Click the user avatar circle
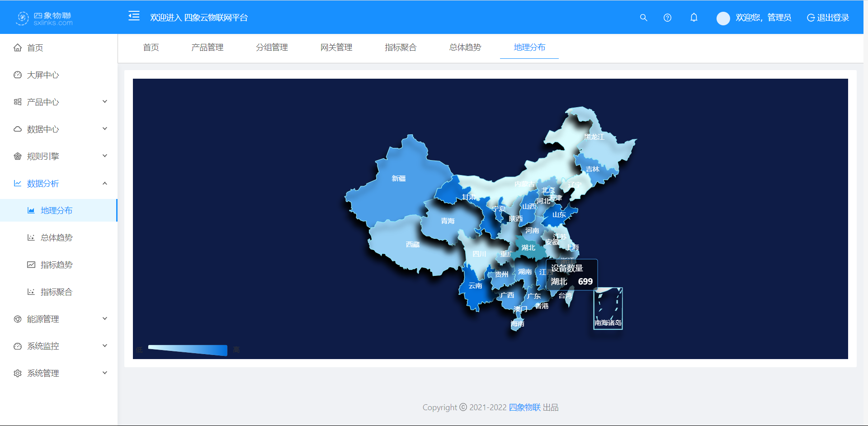This screenshot has height=426, width=868. [723, 18]
